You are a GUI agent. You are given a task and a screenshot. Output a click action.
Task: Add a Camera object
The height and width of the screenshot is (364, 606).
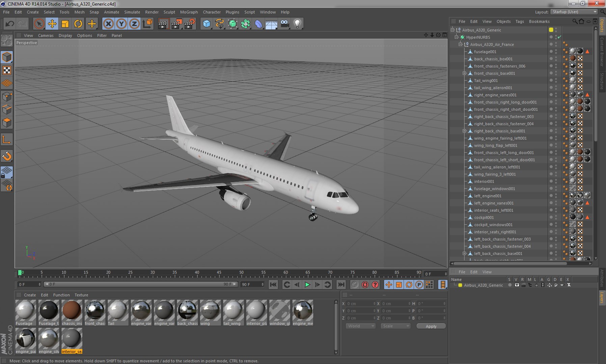tap(285, 24)
